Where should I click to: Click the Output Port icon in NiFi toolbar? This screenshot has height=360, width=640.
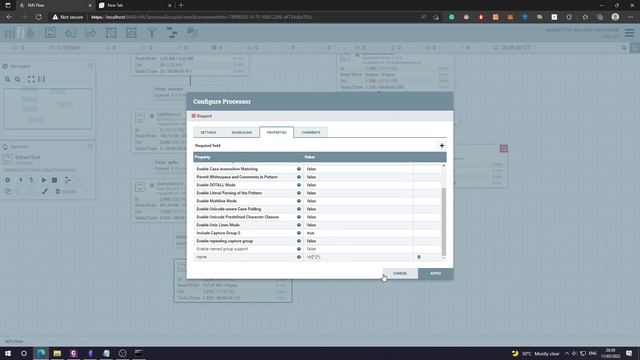[x=91, y=33]
